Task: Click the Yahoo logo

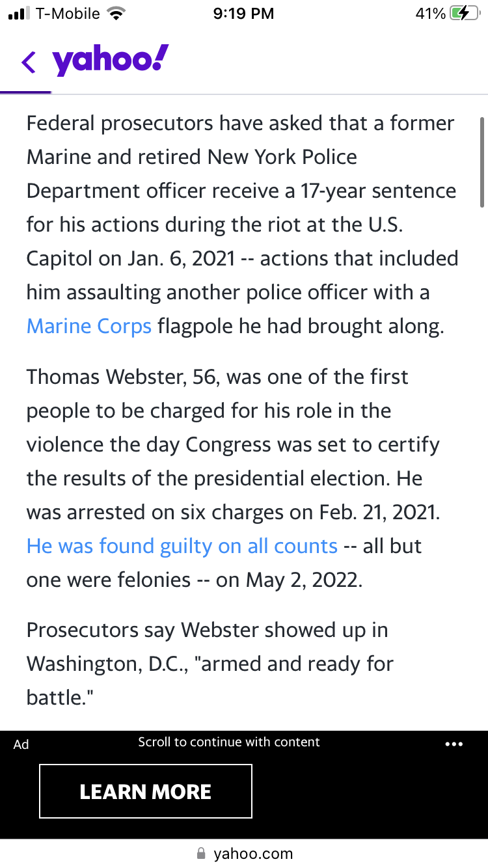Action: coord(111,61)
